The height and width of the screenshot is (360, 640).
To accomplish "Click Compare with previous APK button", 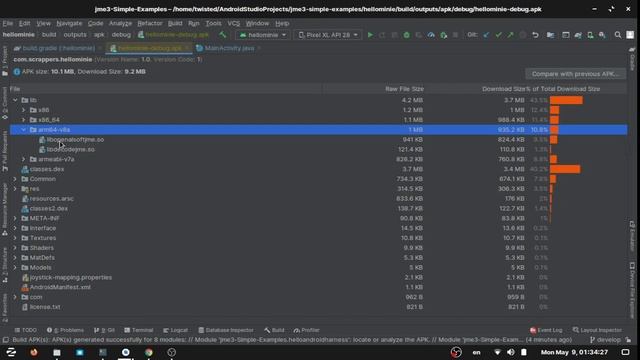I will pyautogui.click(x=575, y=74).
